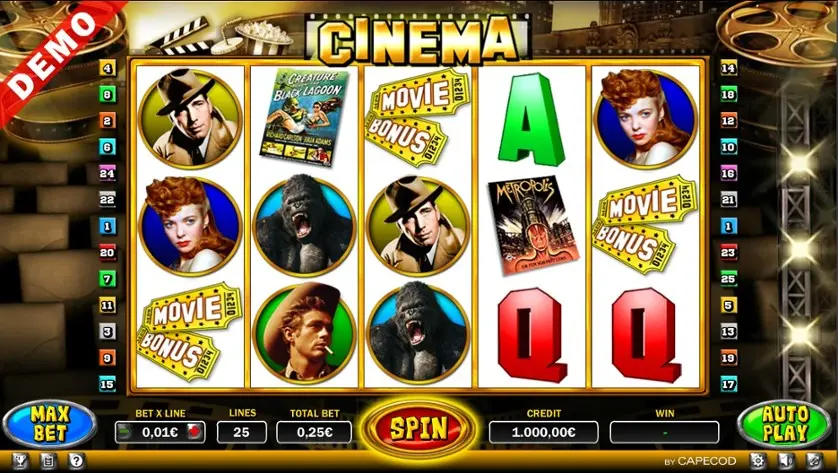Click the Total Bet field showing 0,25€
This screenshot has width=838, height=473.
[314, 432]
